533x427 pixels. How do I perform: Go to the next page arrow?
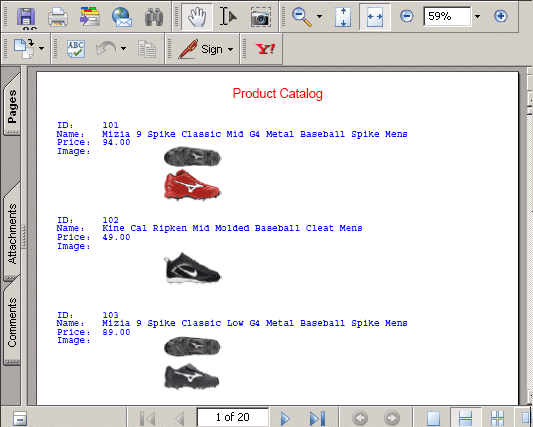tap(285, 418)
